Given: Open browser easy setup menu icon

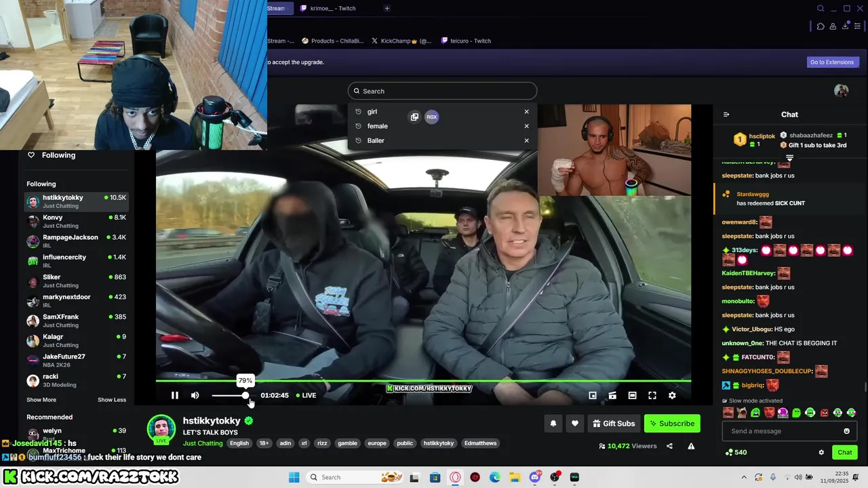Looking at the screenshot, I should pyautogui.click(x=858, y=26).
